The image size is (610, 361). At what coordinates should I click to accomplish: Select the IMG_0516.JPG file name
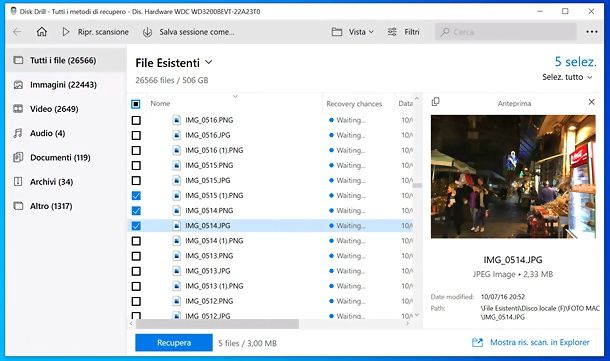point(207,135)
